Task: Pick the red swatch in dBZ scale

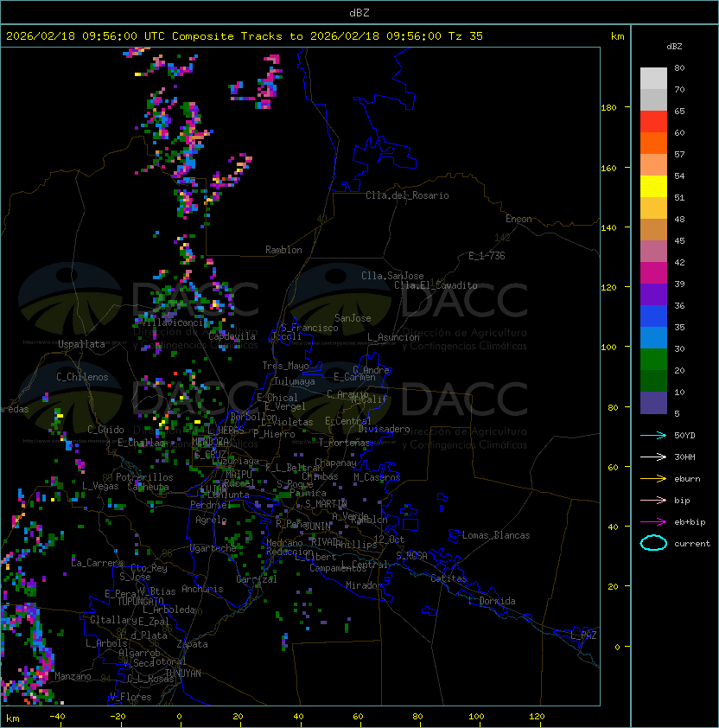Action: point(653,122)
